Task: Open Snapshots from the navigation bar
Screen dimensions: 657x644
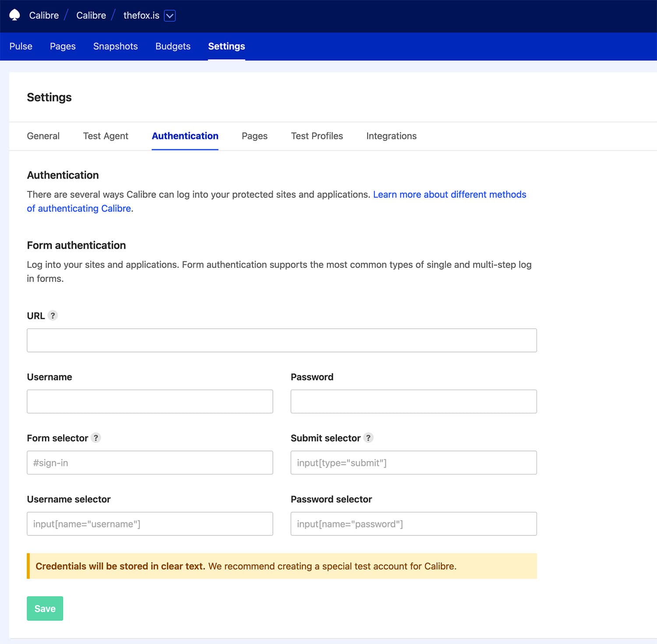Action: coord(115,46)
